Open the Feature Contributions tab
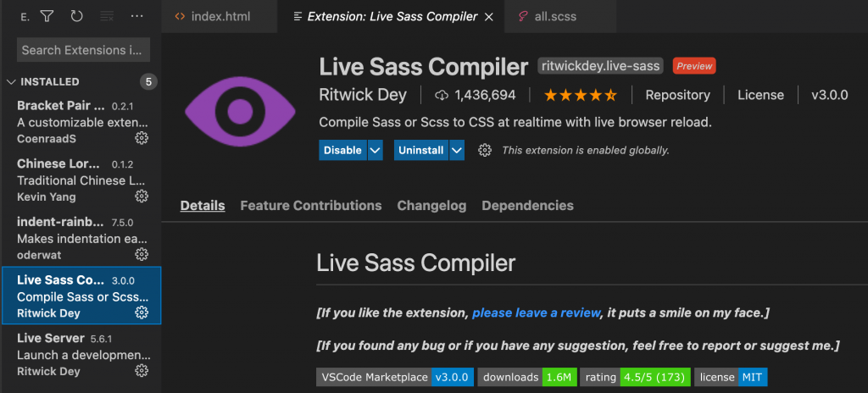868x393 pixels. point(311,206)
